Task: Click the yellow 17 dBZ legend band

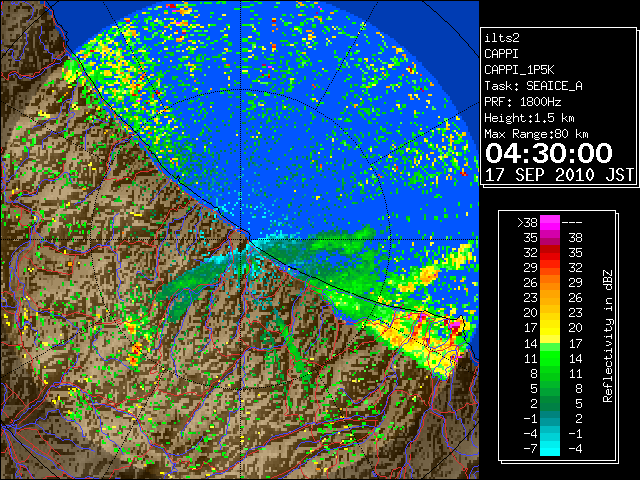Action: [x=550, y=328]
